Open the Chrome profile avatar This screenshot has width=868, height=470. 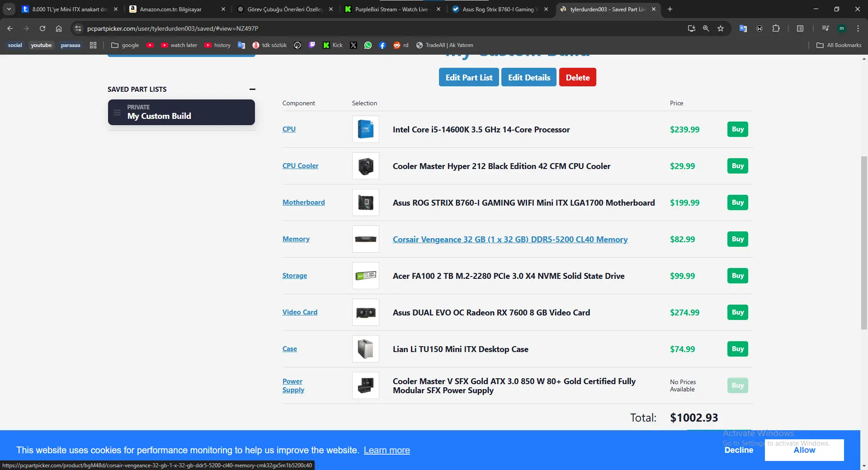click(x=842, y=28)
